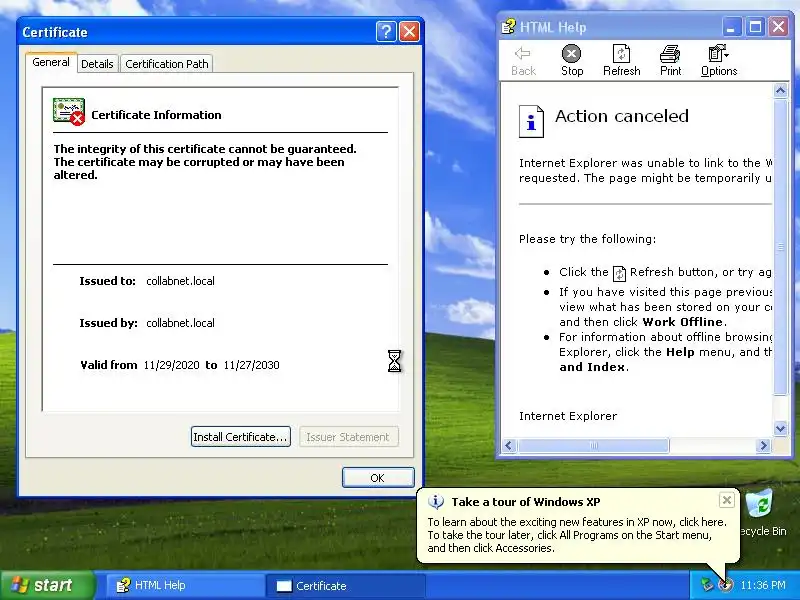Open the Certification Path tab
800x600 pixels.
167,64
